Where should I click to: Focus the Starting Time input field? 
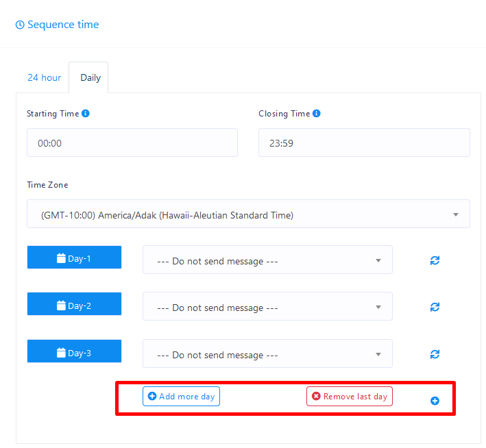pyautogui.click(x=132, y=143)
